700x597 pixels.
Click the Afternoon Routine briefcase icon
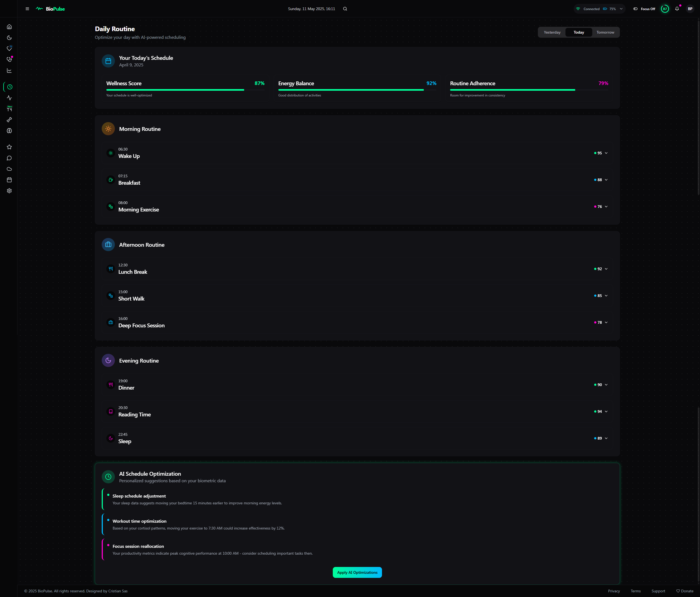(x=108, y=245)
